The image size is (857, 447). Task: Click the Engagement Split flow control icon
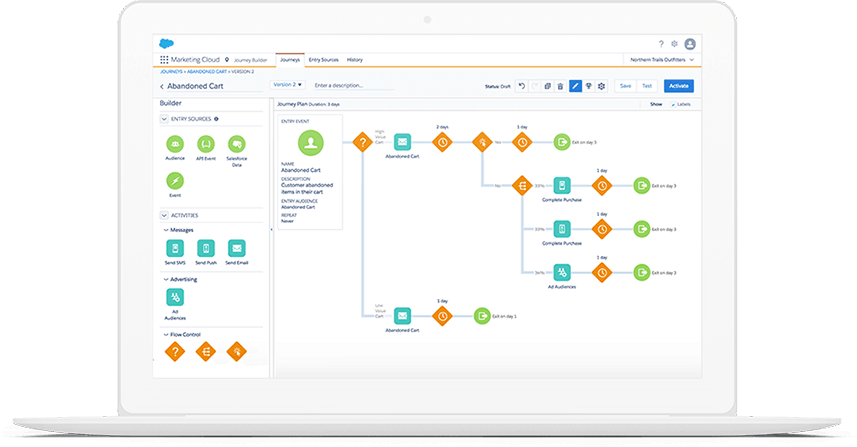point(237,352)
